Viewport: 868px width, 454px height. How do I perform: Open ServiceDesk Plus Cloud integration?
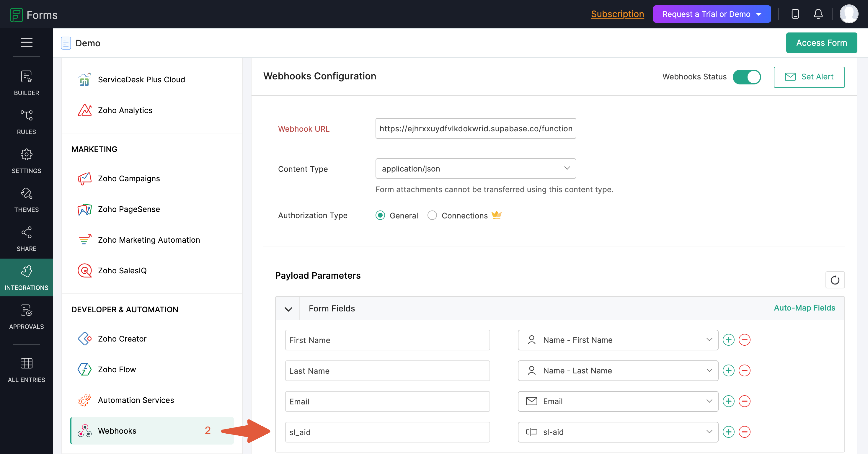coord(152,79)
